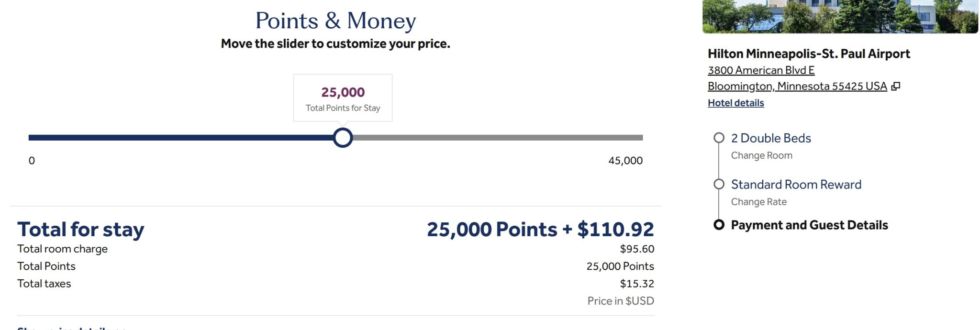Click the 0 minimum points label
The height and width of the screenshot is (330, 980).
[x=32, y=161]
